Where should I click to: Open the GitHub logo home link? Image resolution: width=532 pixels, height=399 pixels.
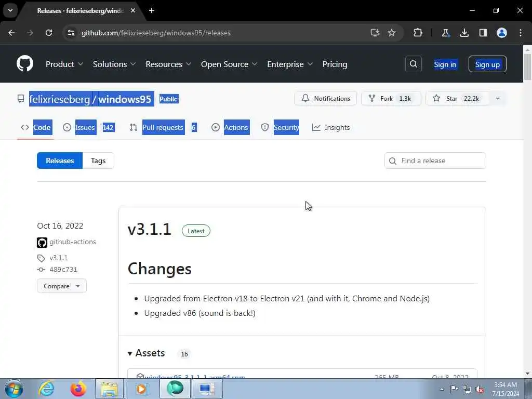25,63
